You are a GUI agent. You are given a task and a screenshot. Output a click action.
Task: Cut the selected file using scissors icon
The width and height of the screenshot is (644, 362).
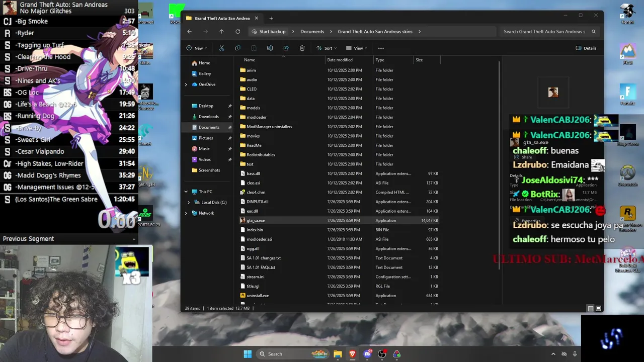(x=221, y=48)
